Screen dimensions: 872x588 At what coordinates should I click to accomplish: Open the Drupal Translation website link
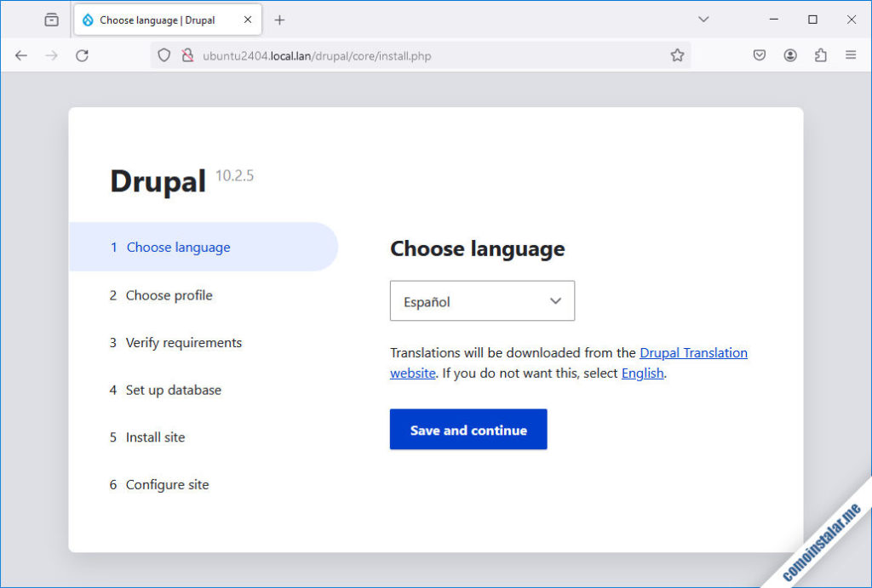(x=693, y=352)
